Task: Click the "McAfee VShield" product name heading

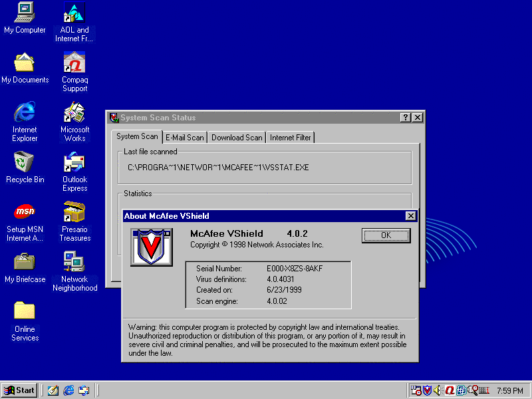Action: tap(227, 233)
